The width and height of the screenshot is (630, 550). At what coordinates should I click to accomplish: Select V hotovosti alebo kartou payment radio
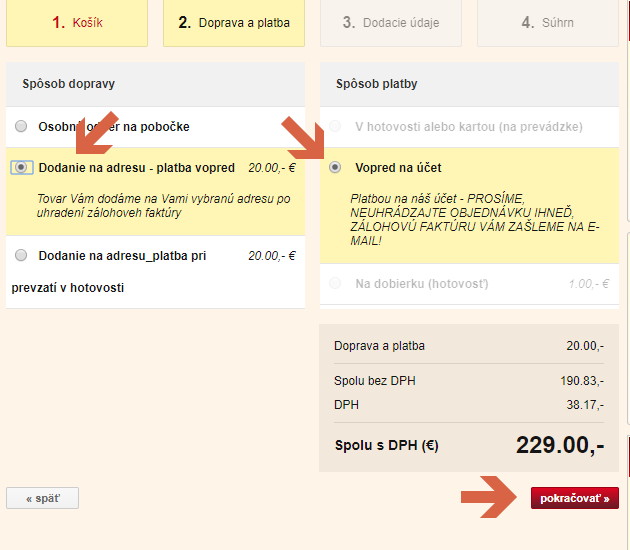pos(335,127)
